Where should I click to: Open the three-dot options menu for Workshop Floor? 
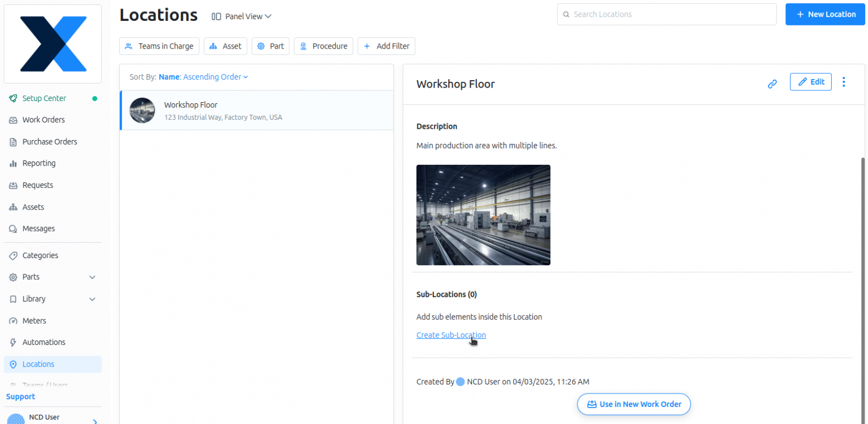[844, 82]
